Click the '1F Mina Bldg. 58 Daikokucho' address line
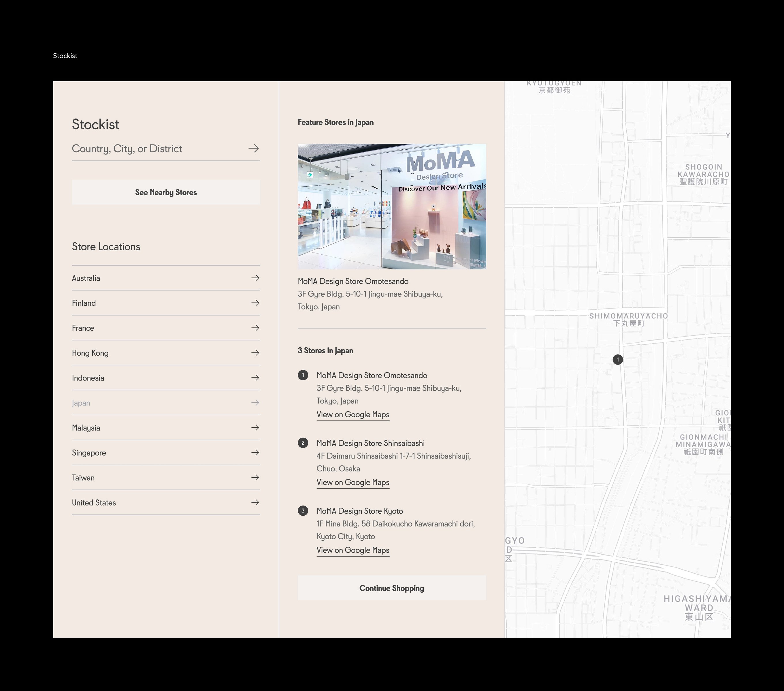 (395, 524)
